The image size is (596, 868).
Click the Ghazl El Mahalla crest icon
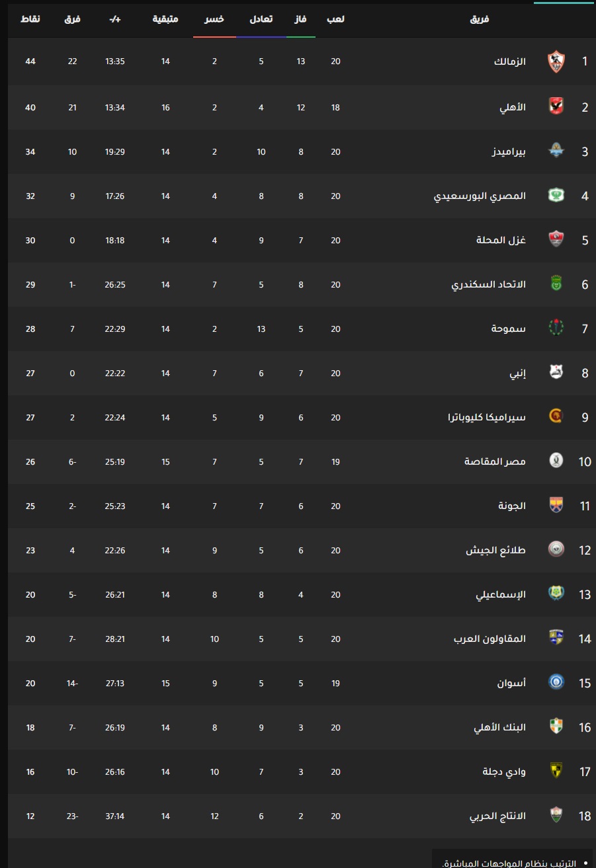point(556,239)
